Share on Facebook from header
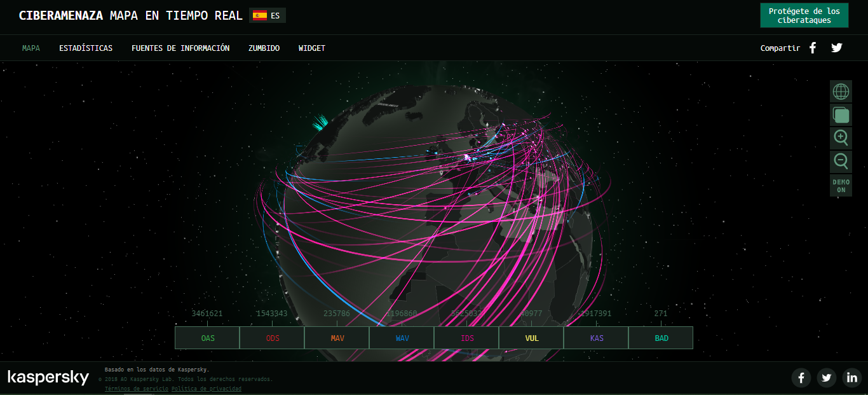868x395 pixels. [813, 48]
